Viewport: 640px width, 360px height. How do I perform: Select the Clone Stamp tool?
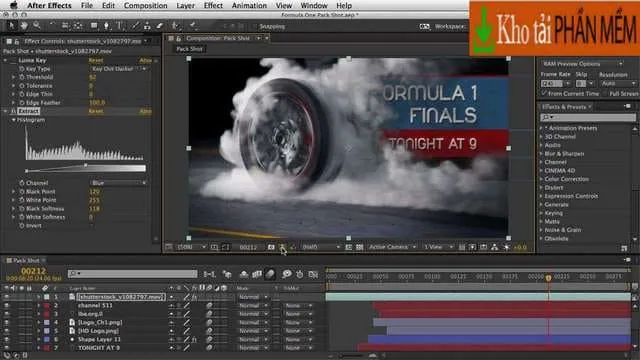(x=147, y=26)
